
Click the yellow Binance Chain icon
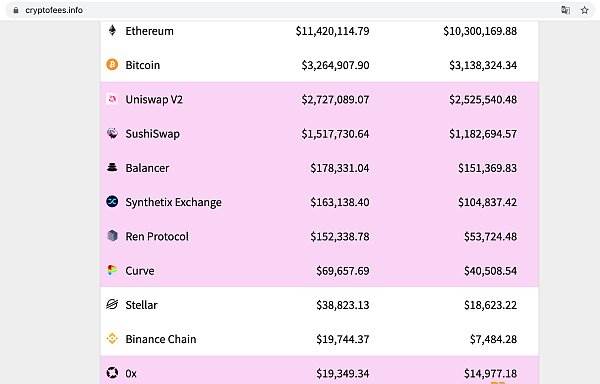(112, 338)
